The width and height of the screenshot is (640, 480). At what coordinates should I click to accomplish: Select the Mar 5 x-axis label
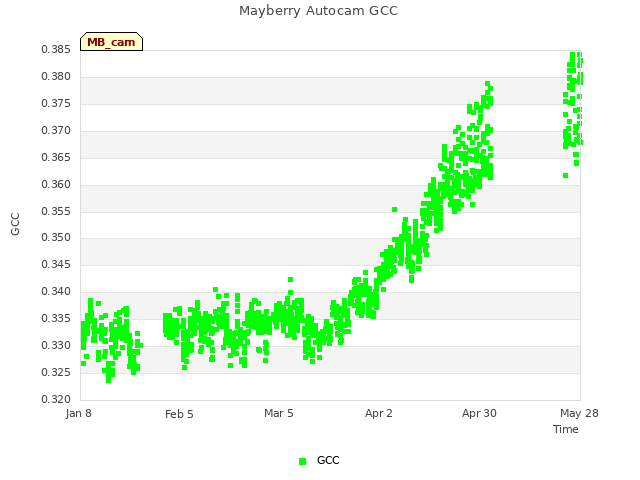pos(279,413)
